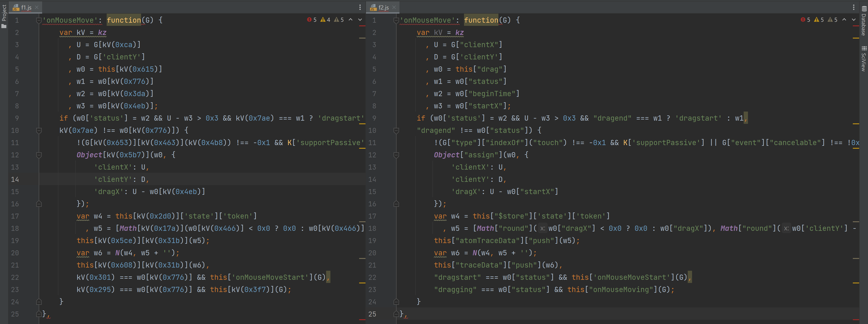868x324 pixels.
Task: Go to previous highlighted problem in f1.js
Action: pos(350,20)
